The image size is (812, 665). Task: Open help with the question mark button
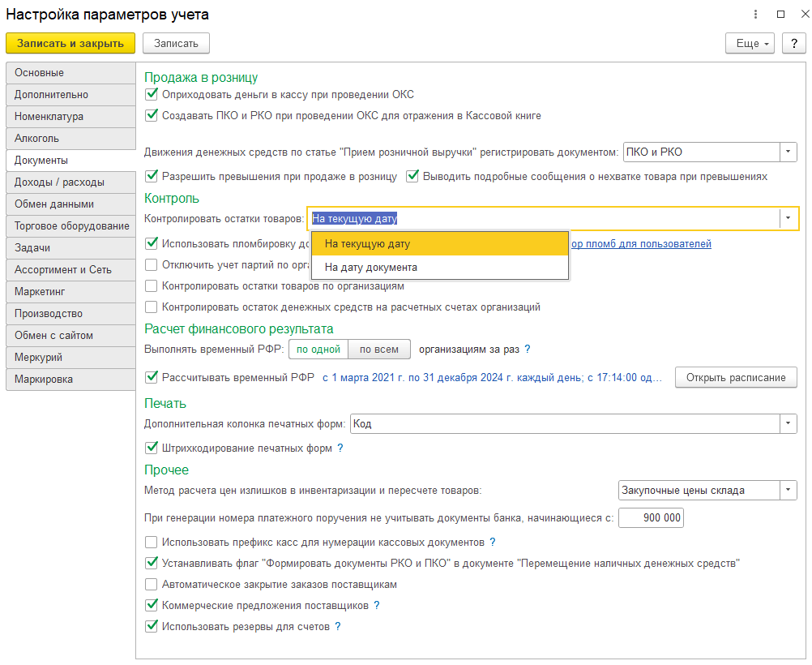click(794, 43)
